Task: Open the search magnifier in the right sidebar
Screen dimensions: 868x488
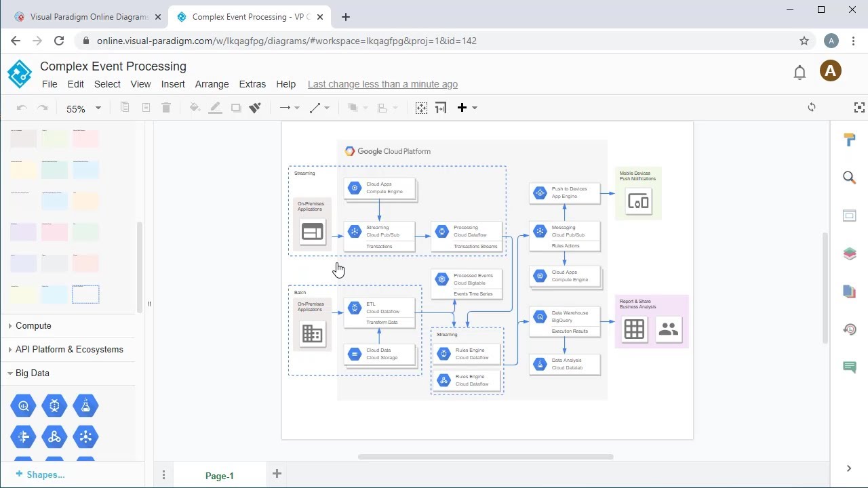Action: point(850,178)
